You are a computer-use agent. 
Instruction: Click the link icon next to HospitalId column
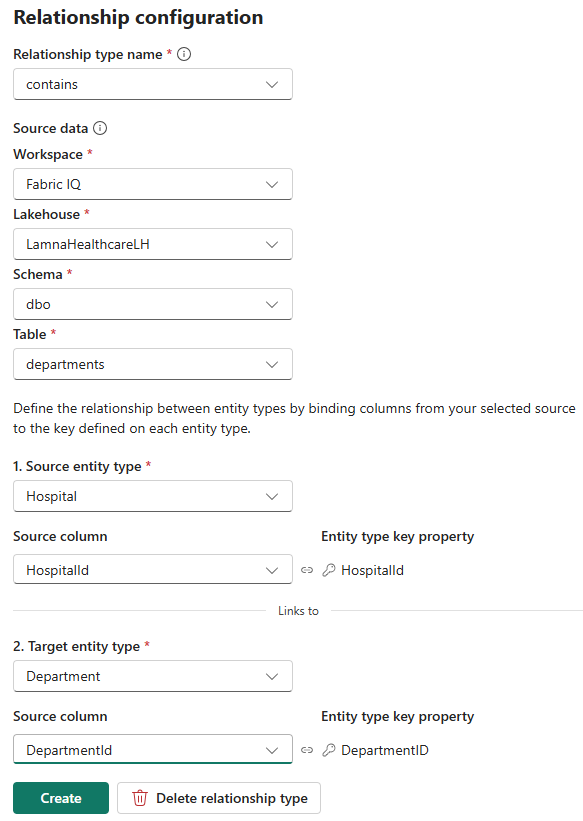[307, 569]
